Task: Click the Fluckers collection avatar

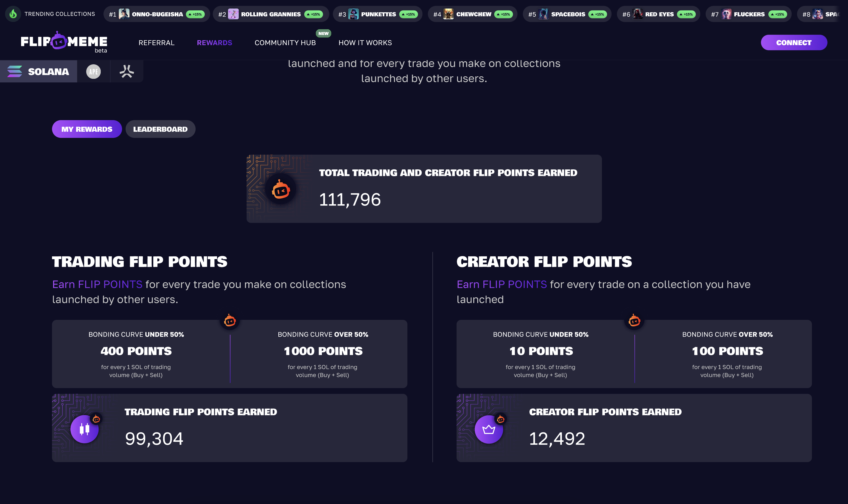Action: [x=726, y=14]
